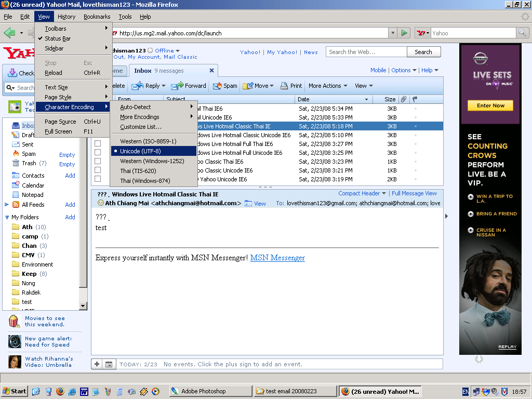532x399 pixels.
Task: Select the Unicode (UTF-8) encoding option
Action: click(x=154, y=151)
